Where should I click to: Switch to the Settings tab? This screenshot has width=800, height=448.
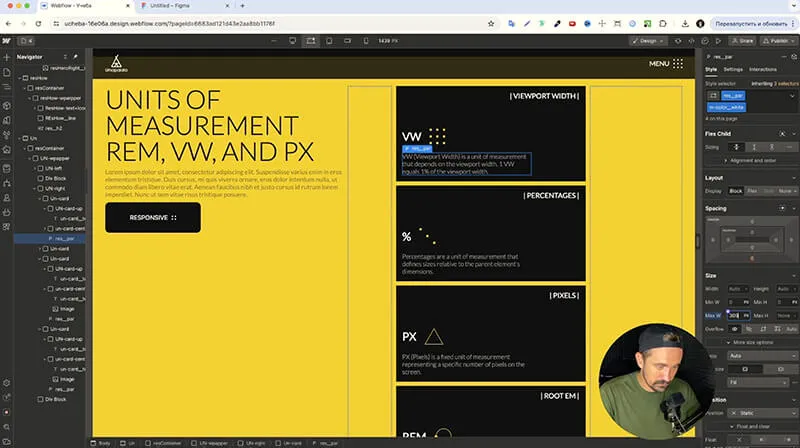point(733,69)
